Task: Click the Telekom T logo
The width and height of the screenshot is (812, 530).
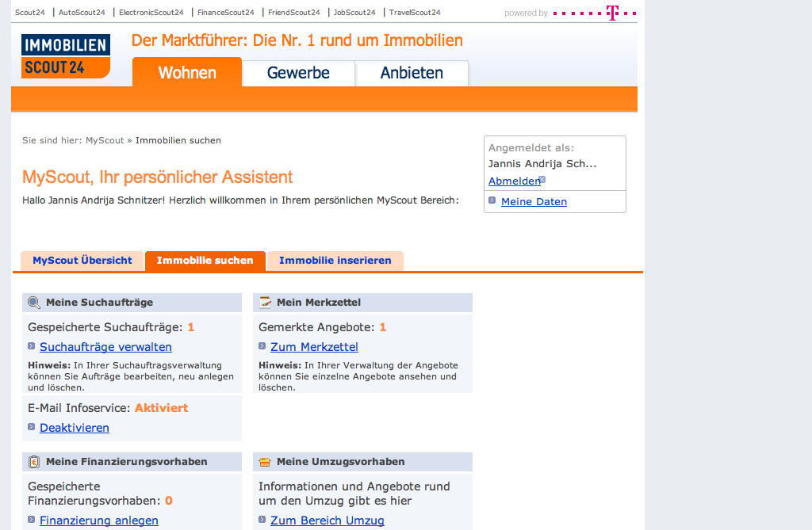Action: point(613,13)
